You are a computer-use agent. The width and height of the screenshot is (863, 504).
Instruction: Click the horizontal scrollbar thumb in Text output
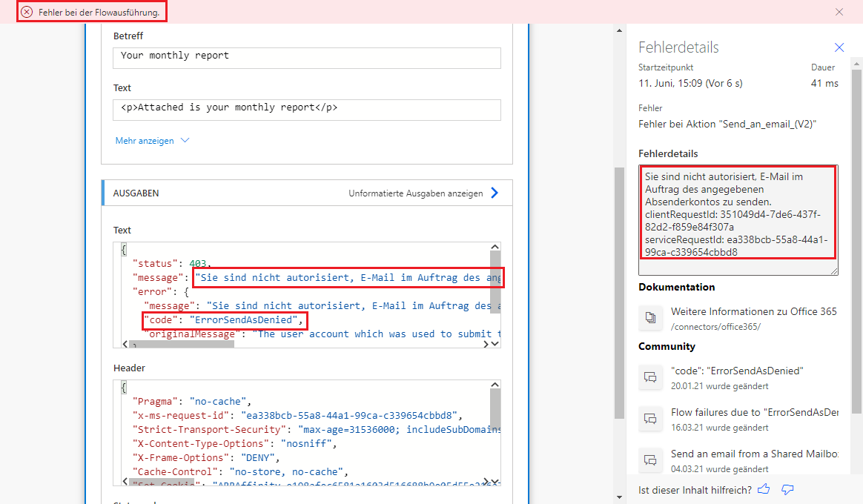tap(182, 344)
